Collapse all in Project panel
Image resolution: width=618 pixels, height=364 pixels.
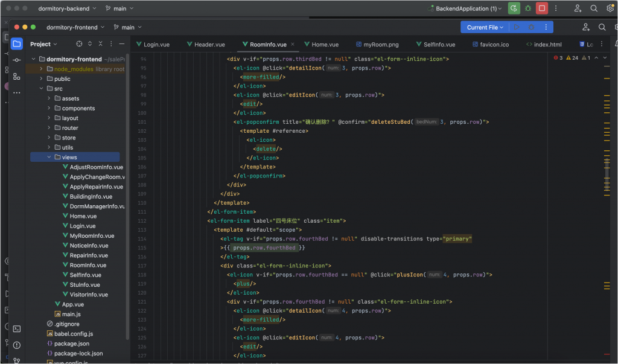(x=101, y=44)
